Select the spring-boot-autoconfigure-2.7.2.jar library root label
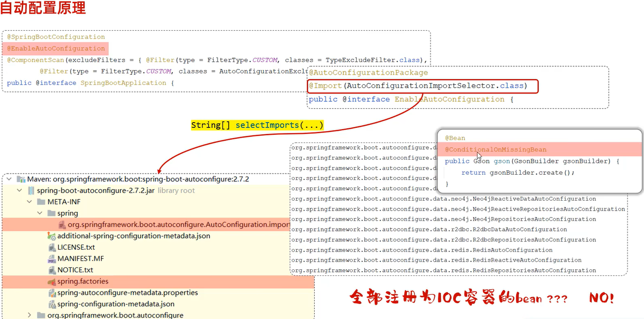Image resolution: width=644 pixels, height=319 pixels. pos(116,191)
